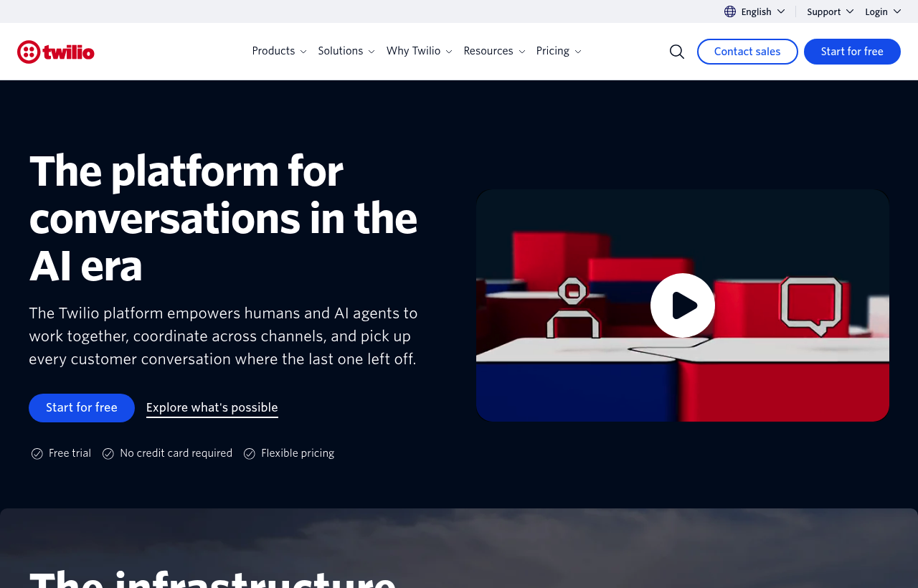Expand the Solutions menu
The image size is (918, 588).
tap(346, 51)
